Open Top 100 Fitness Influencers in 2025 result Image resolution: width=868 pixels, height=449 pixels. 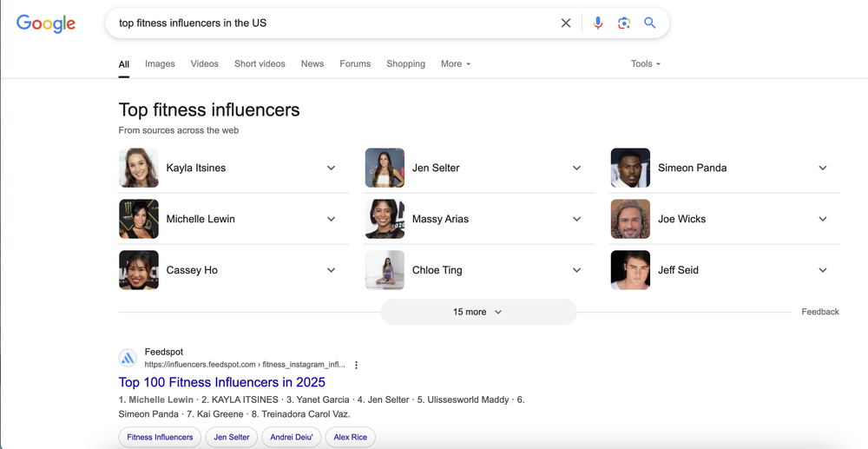[222, 382]
